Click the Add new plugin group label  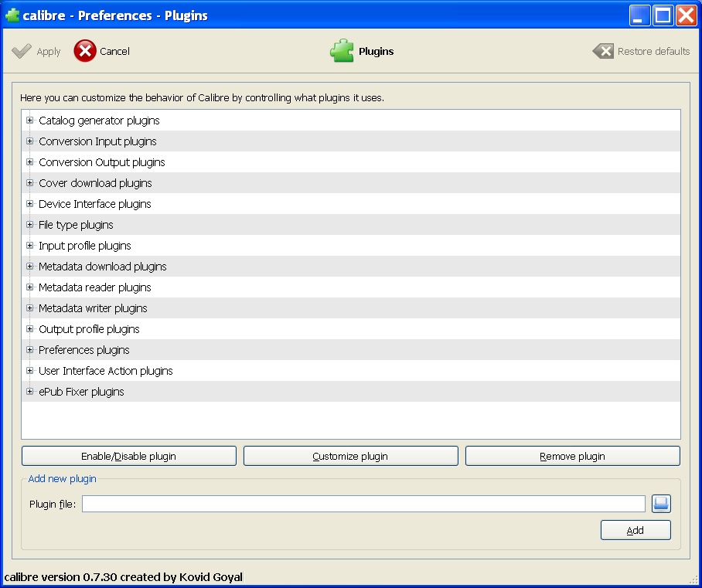click(x=62, y=479)
